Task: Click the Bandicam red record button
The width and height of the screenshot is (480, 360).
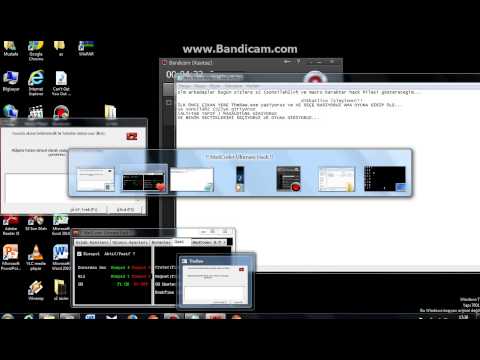Action: [x=315, y=78]
